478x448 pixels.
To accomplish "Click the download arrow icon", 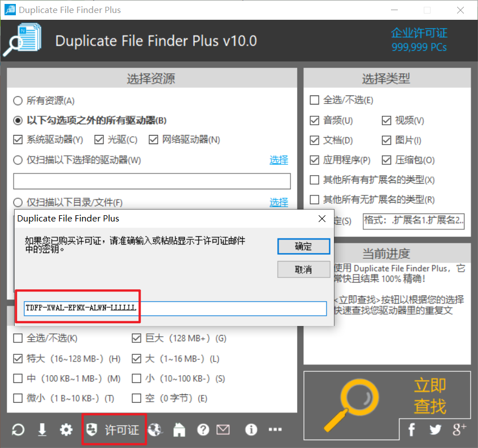I will point(42,430).
